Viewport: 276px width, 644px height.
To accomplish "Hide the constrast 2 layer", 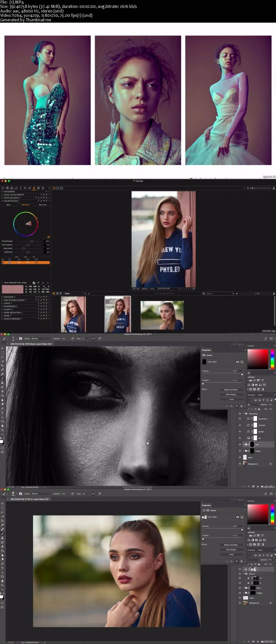I will [x=240, y=419].
